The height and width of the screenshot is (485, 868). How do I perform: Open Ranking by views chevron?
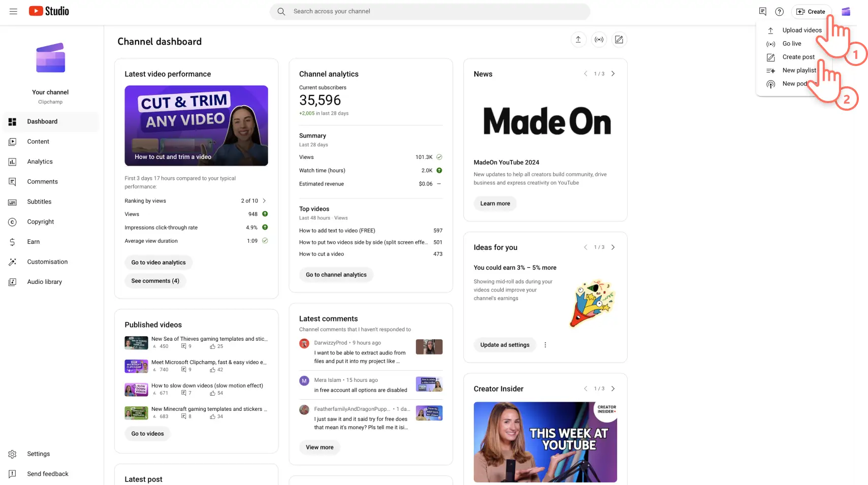264,201
